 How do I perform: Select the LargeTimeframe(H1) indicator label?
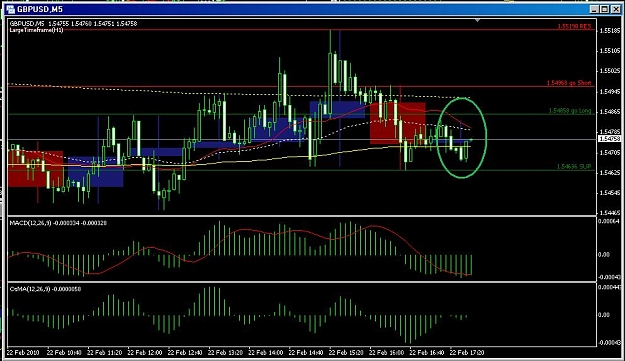36,30
